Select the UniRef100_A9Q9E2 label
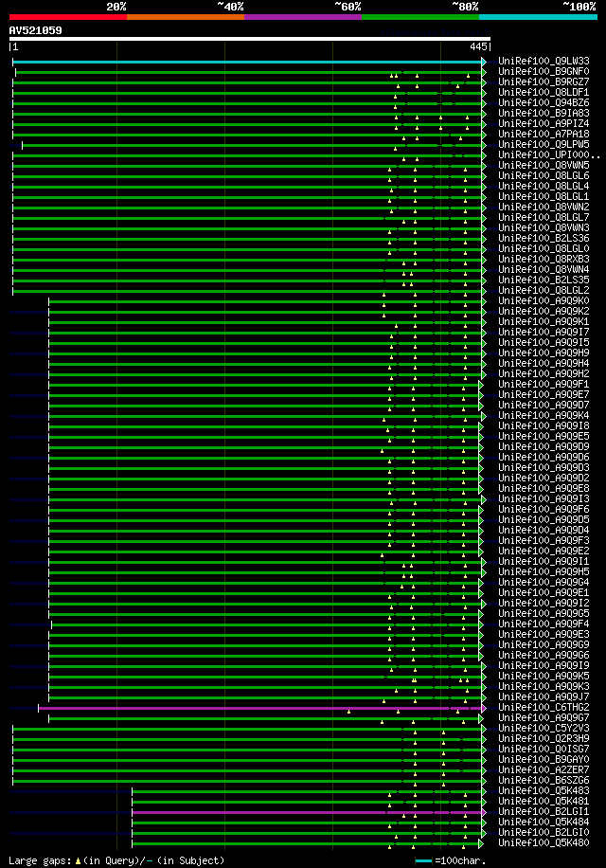Image resolution: width=606 pixels, height=868 pixels. click(x=544, y=551)
